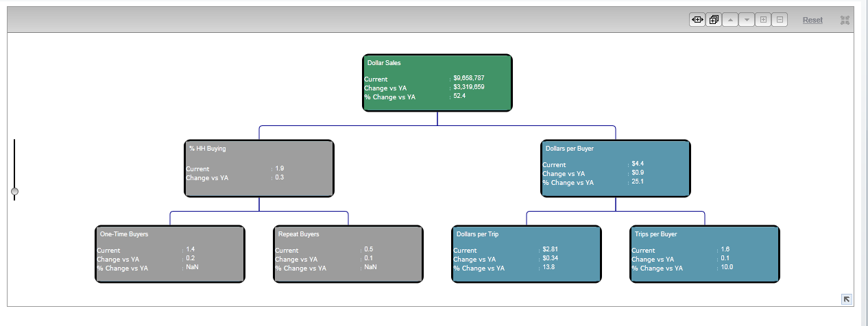Click the 25.1 percent change value

[x=638, y=181]
